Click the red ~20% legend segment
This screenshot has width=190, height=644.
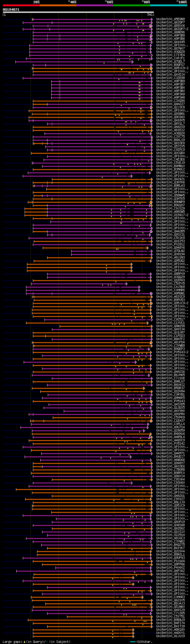[21, 5]
